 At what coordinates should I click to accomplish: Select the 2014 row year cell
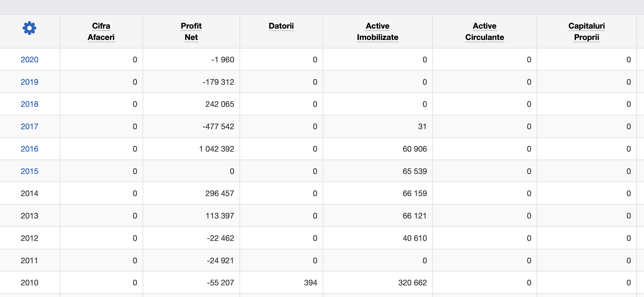pyautogui.click(x=29, y=193)
